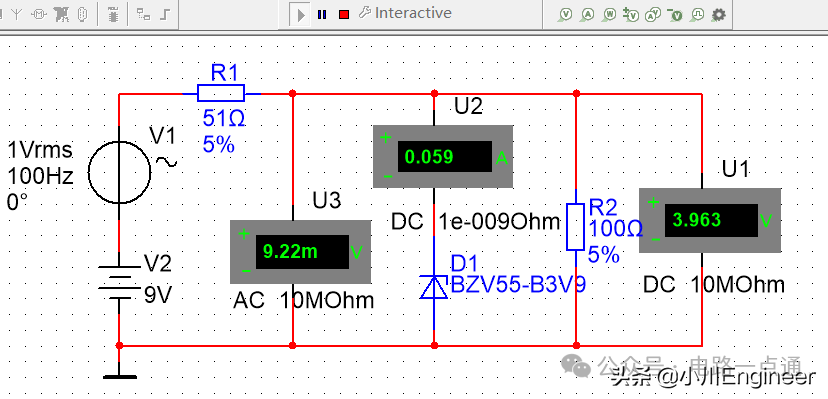
Task: Pick the voltage reference probe
Action: coord(675,15)
